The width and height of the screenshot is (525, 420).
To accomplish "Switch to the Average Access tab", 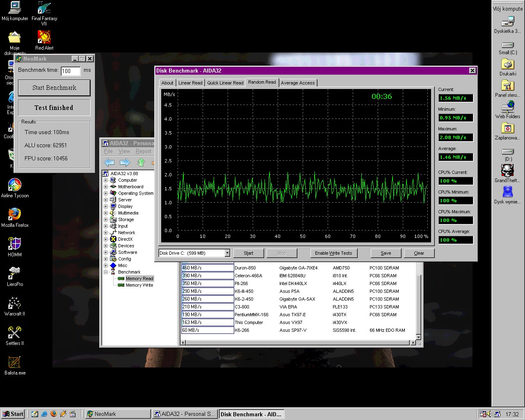I will tap(298, 83).
